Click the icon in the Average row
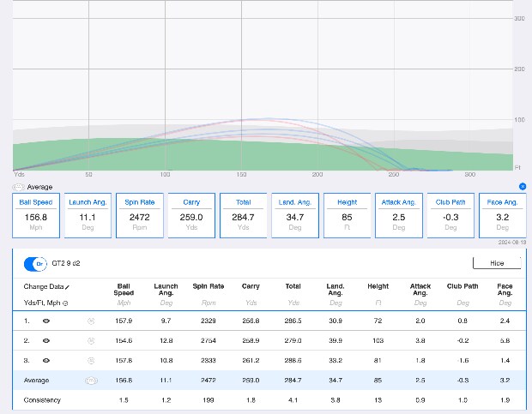 tap(91, 380)
